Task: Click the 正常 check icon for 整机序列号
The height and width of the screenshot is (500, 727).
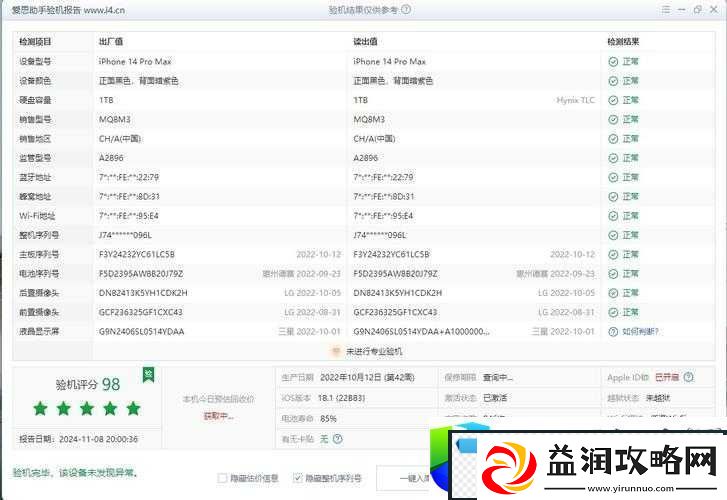Action: tap(613, 235)
